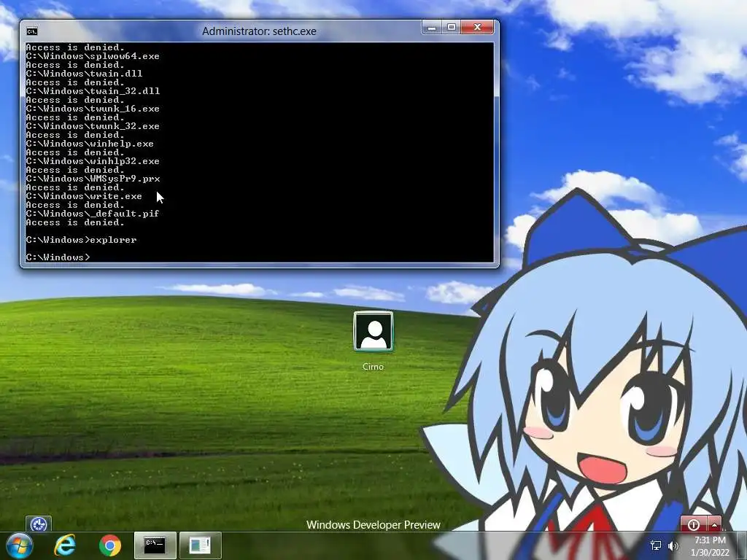Click the C:\Windows\winhelp.exe line

pos(90,144)
